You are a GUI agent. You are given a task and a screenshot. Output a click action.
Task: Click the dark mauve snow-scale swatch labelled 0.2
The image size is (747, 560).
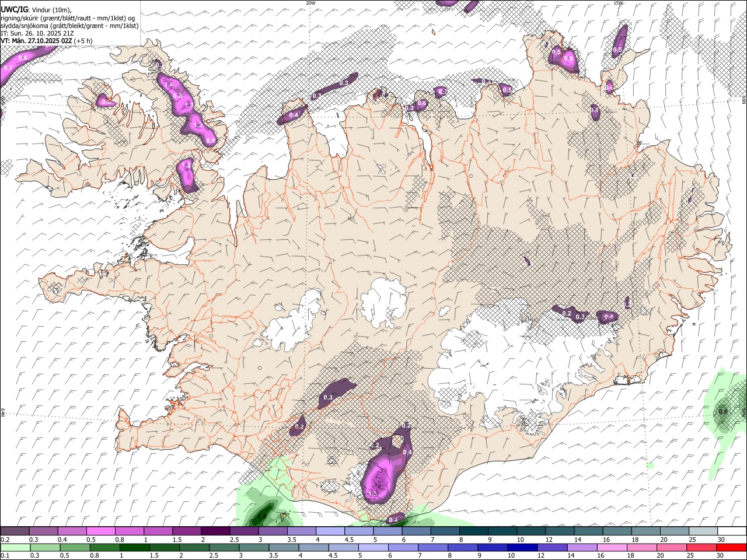tap(15, 531)
